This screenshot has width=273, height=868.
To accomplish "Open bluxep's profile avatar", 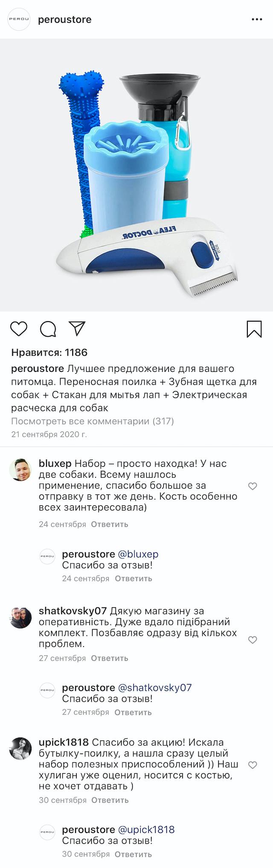I will 20,470.
